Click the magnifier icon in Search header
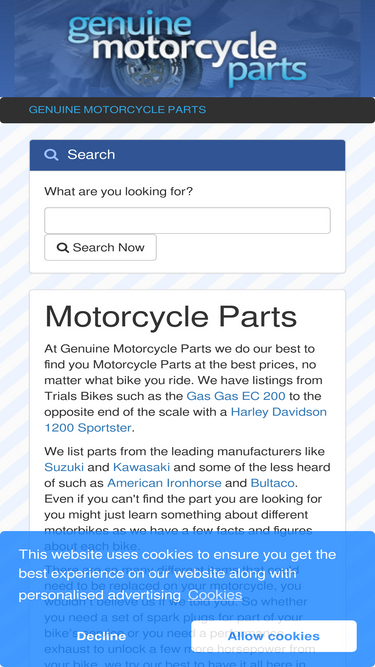The height and width of the screenshot is (667, 375). tap(51, 154)
